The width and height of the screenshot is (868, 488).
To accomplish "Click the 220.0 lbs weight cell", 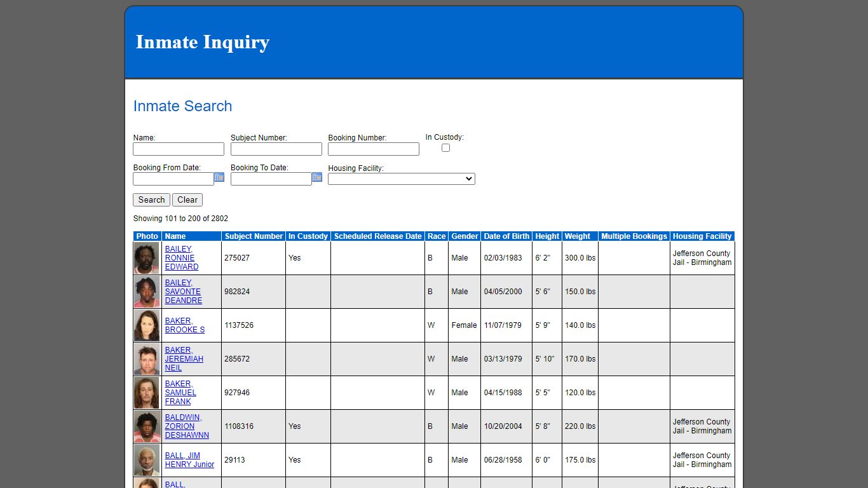I will (x=580, y=426).
